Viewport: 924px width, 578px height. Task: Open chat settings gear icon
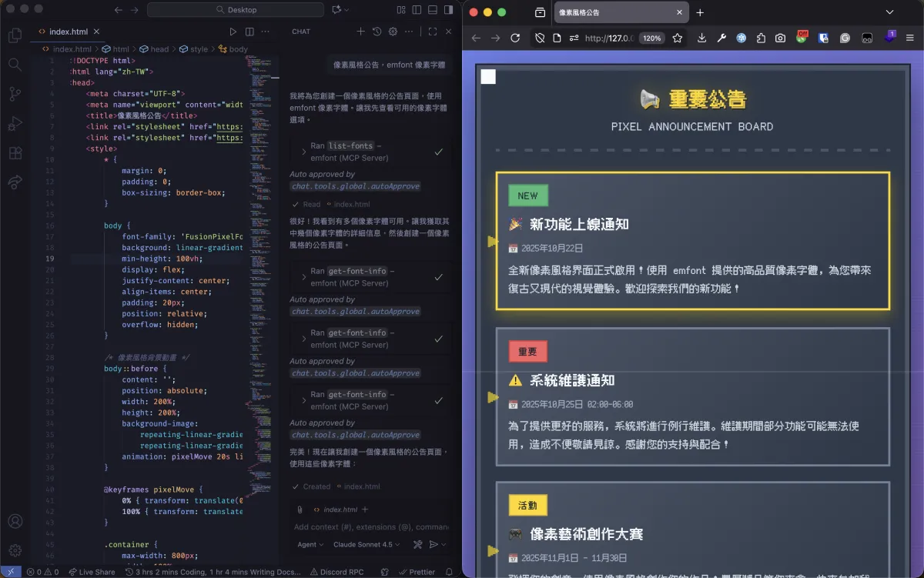[x=393, y=32]
